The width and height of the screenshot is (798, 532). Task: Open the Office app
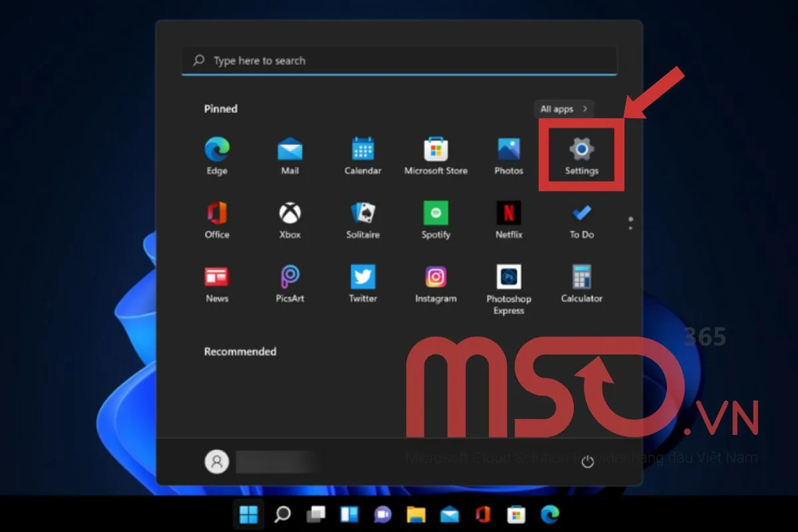pos(216,216)
